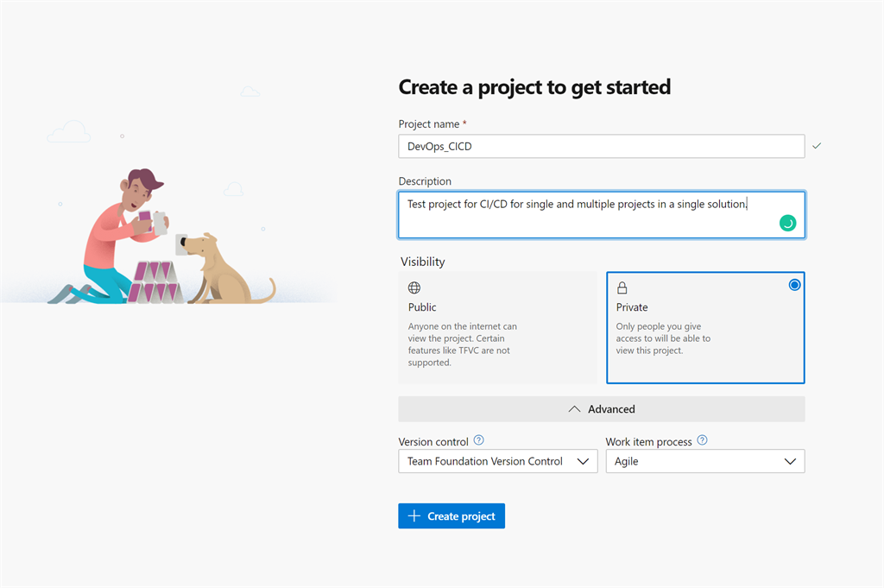Click the globe icon above Public
884x588 pixels.
tap(414, 288)
